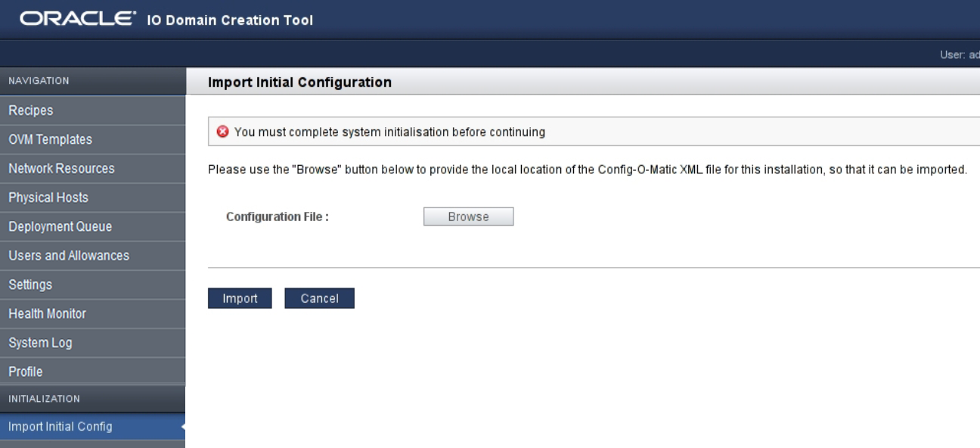Open the Recipes navigation item
The height and width of the screenshot is (448, 980).
(x=92, y=110)
